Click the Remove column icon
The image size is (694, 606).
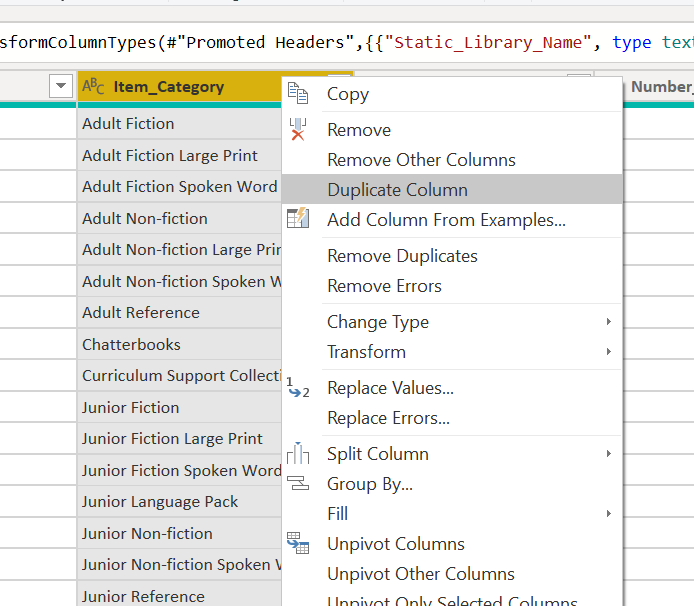tap(297, 129)
